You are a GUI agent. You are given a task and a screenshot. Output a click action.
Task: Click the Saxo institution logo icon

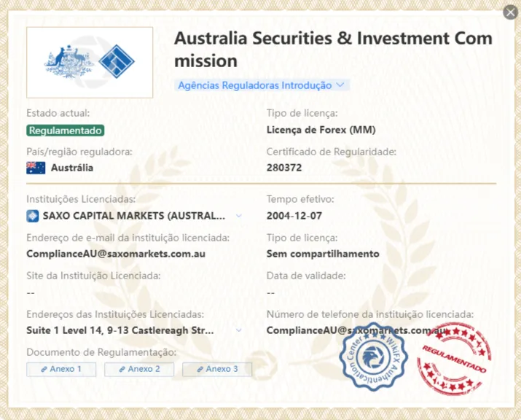(x=33, y=216)
